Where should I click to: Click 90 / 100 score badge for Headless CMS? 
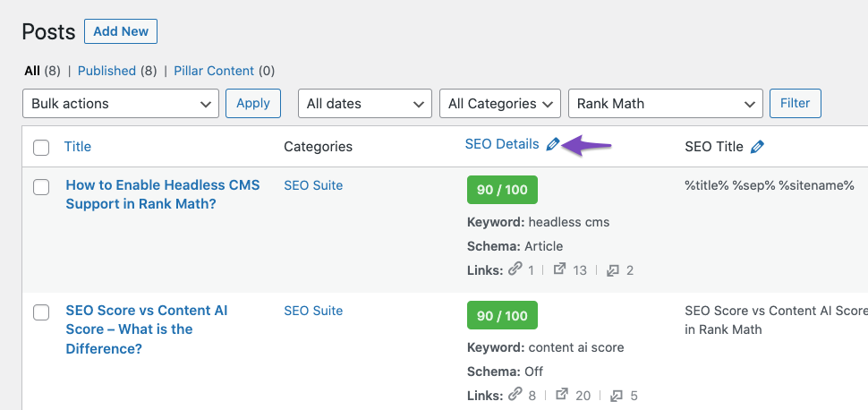[x=502, y=190]
